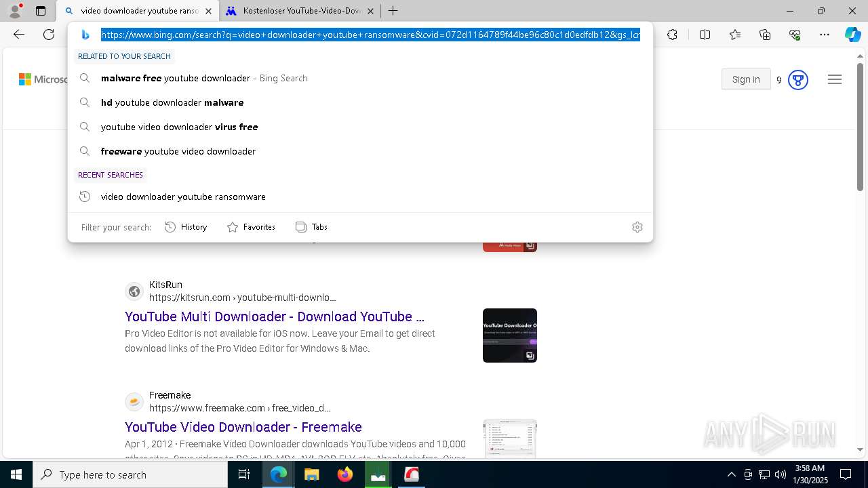Toggle Split screen icon
The image size is (868, 488).
pyautogui.click(x=705, y=35)
